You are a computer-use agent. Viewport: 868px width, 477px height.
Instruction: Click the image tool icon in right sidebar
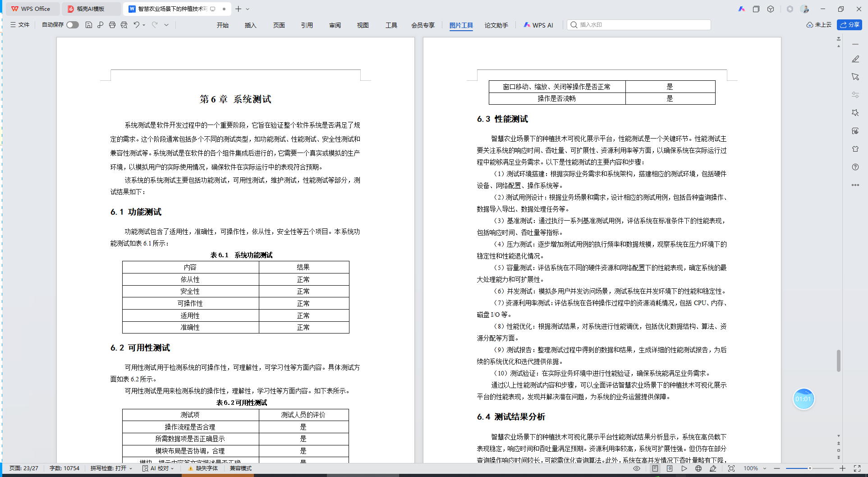coord(855,131)
